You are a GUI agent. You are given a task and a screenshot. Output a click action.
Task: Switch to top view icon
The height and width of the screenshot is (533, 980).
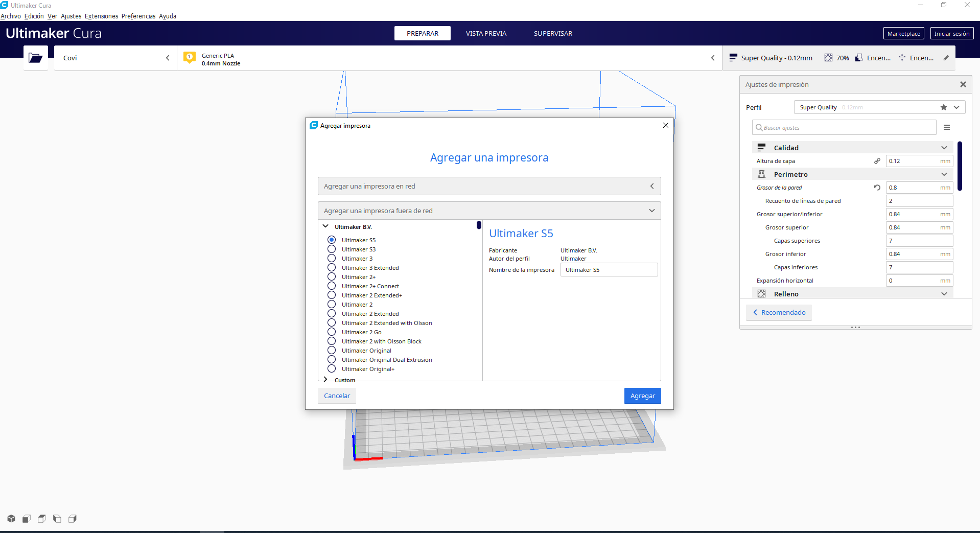42,519
